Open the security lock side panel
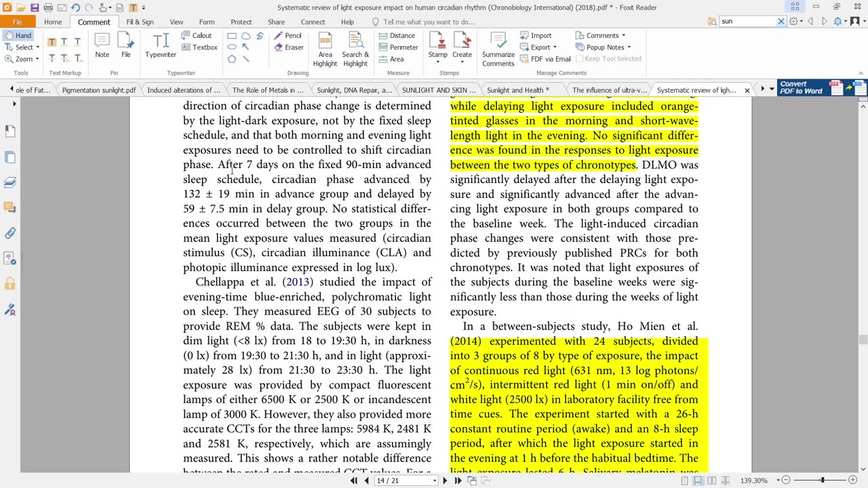868x488 pixels. [x=10, y=284]
